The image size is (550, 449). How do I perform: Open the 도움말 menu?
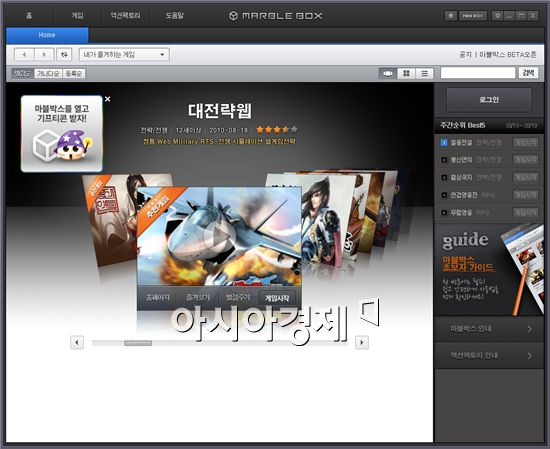click(x=174, y=15)
